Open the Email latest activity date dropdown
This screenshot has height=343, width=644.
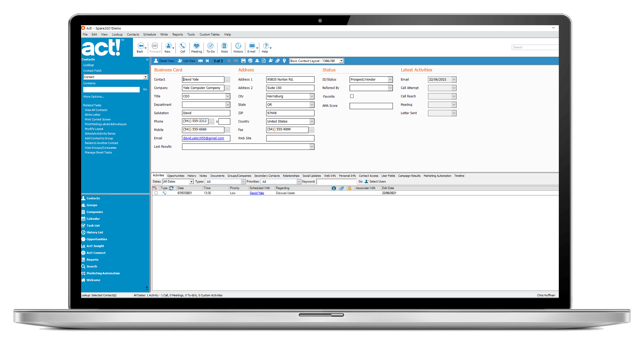pos(454,79)
